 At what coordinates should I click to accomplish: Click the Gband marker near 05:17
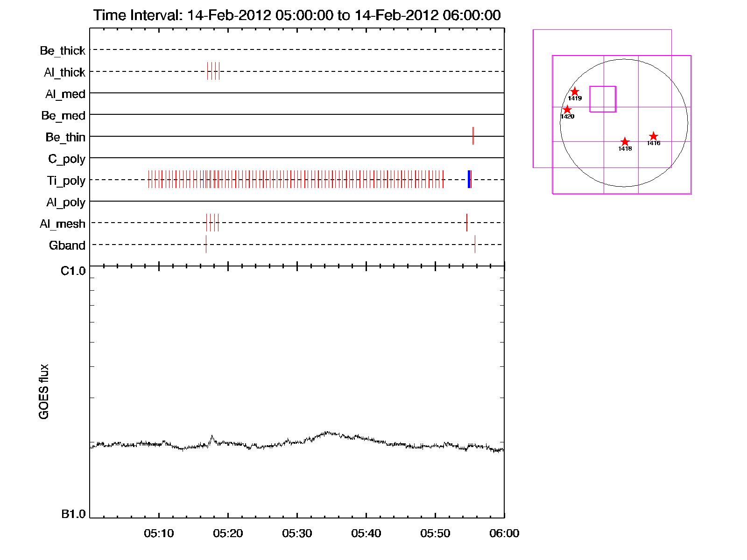click(x=206, y=244)
